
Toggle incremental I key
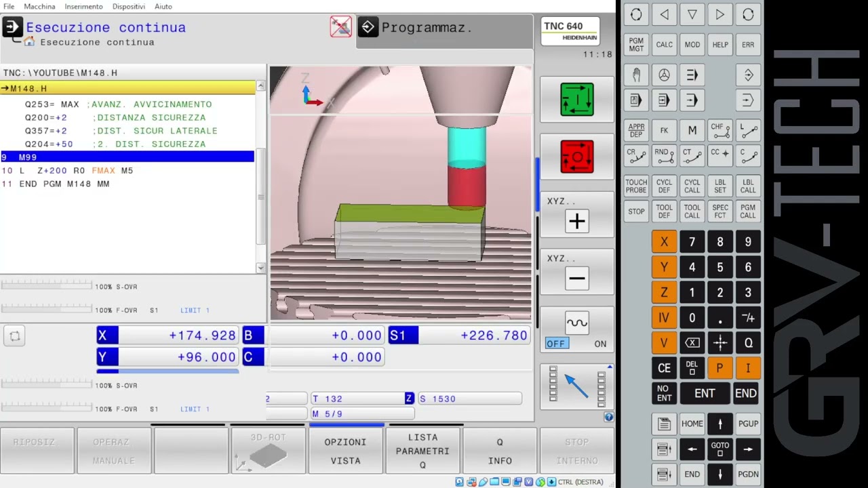pos(748,368)
